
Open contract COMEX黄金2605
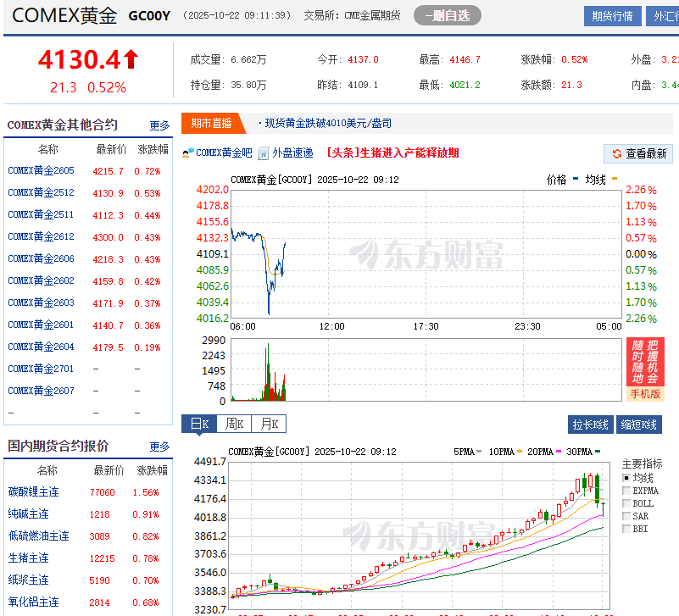[x=42, y=170]
